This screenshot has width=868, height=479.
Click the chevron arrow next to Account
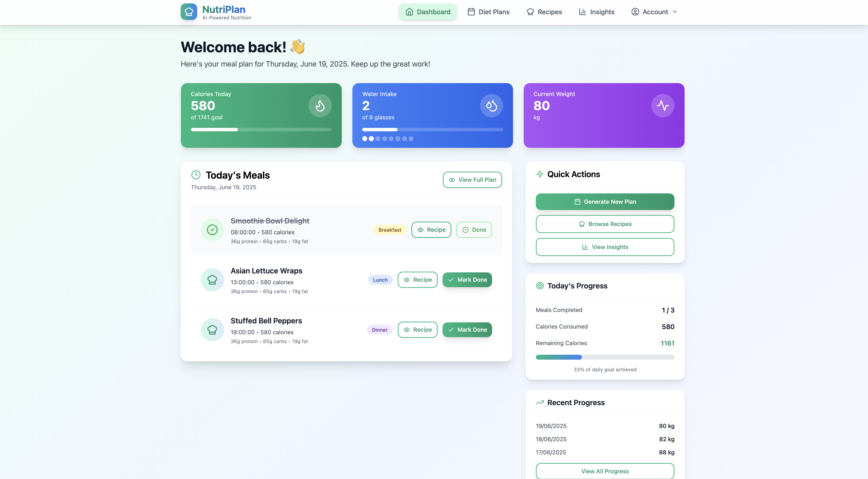[x=675, y=12]
